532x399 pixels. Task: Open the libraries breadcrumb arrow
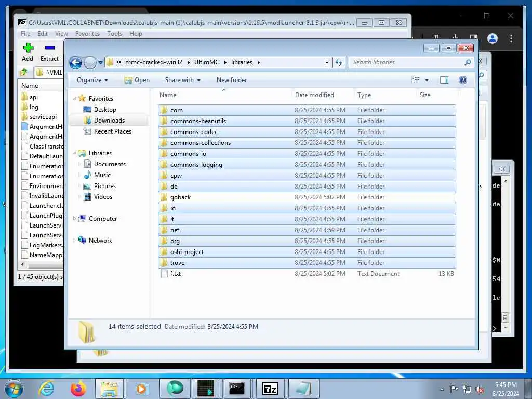259,62
